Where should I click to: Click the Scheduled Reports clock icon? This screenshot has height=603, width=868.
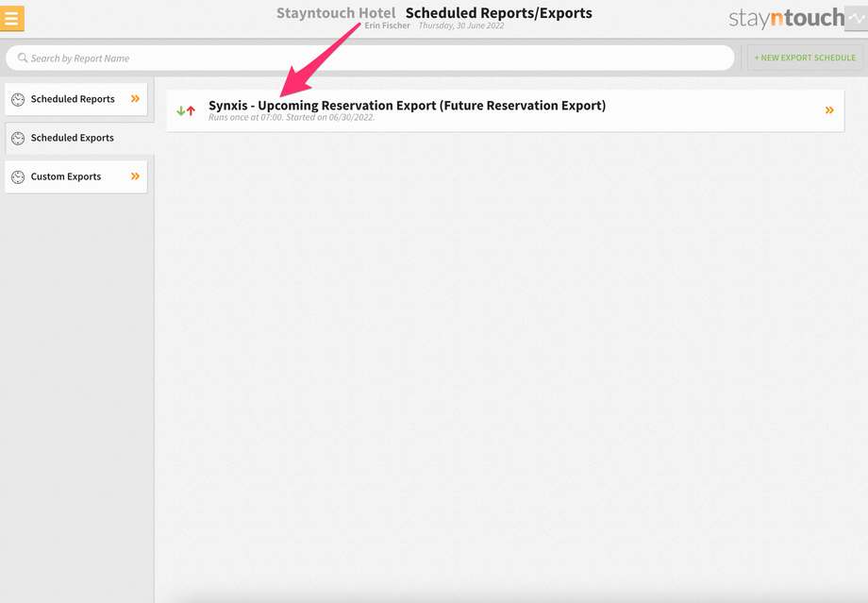[18, 99]
